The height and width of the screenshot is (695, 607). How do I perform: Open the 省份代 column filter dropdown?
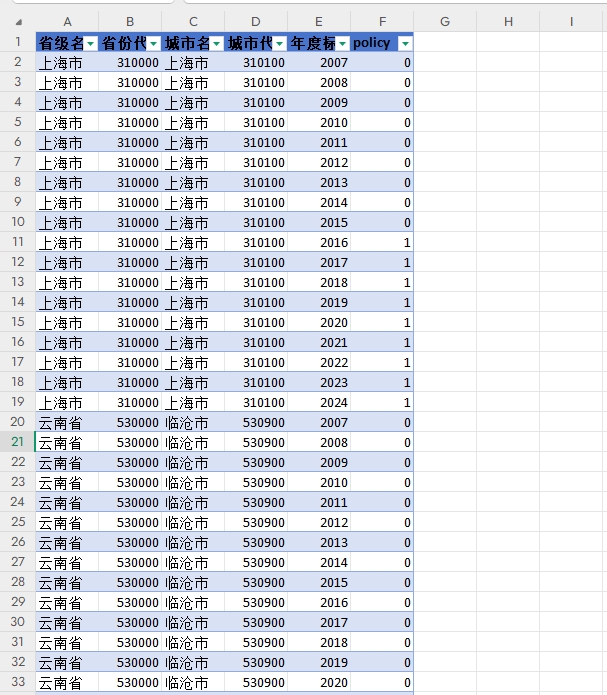[153, 43]
